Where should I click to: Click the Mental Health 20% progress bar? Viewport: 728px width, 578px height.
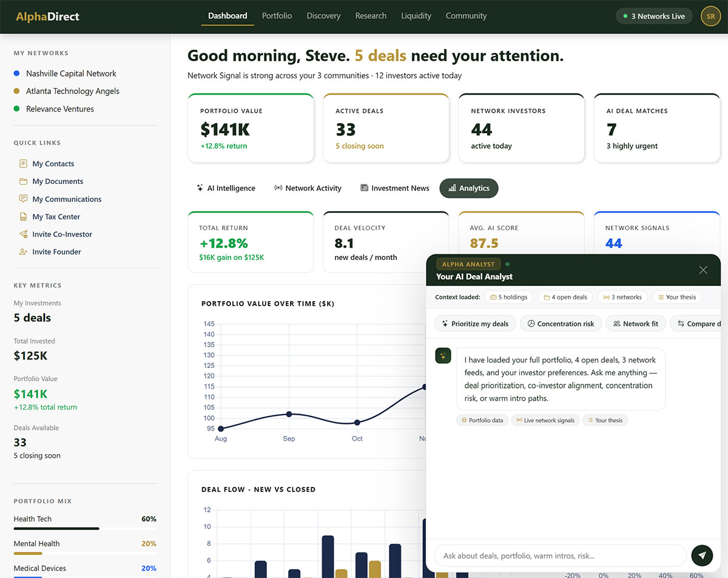pos(85,554)
